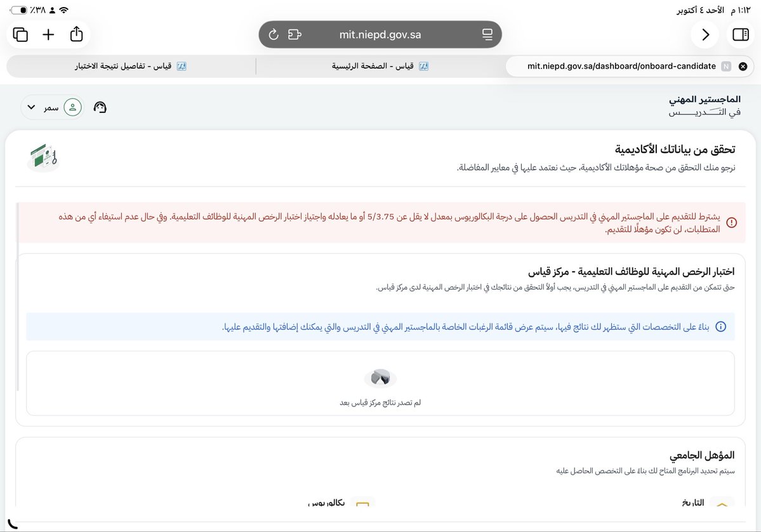Select text لم تصدر نتائج مركز قياس بعد
This screenshot has height=532, width=761.
pyautogui.click(x=380, y=402)
